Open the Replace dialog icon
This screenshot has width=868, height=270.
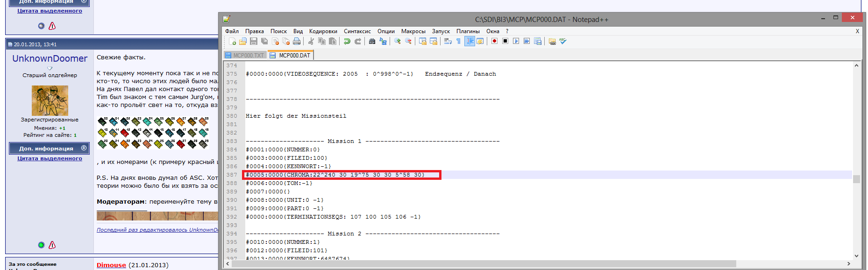[383, 41]
